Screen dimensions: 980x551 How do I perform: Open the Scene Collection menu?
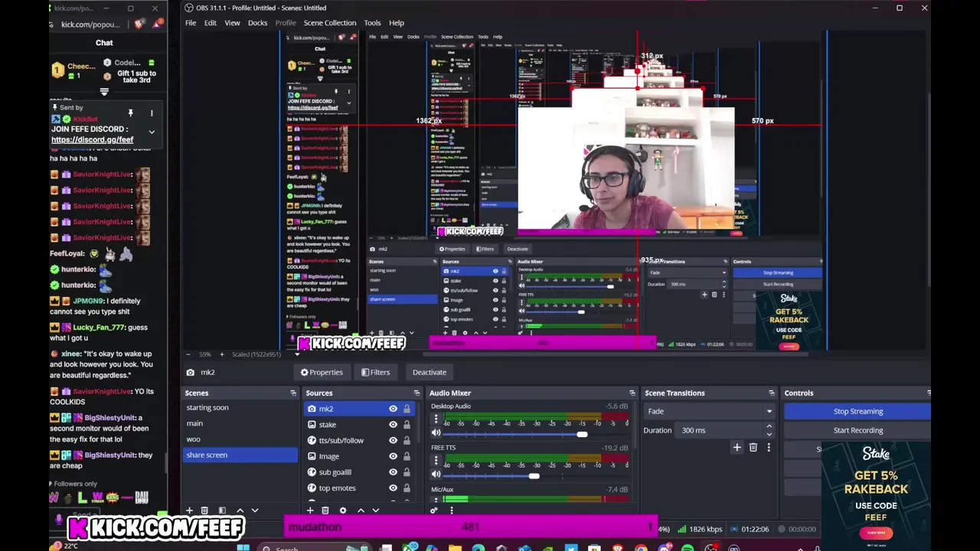coord(329,23)
